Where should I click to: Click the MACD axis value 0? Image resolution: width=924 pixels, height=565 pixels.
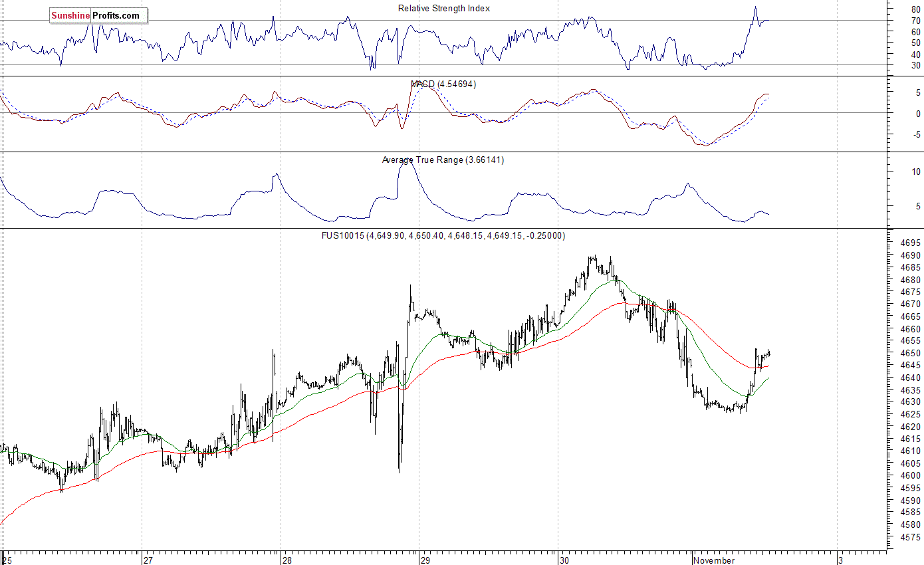point(918,114)
